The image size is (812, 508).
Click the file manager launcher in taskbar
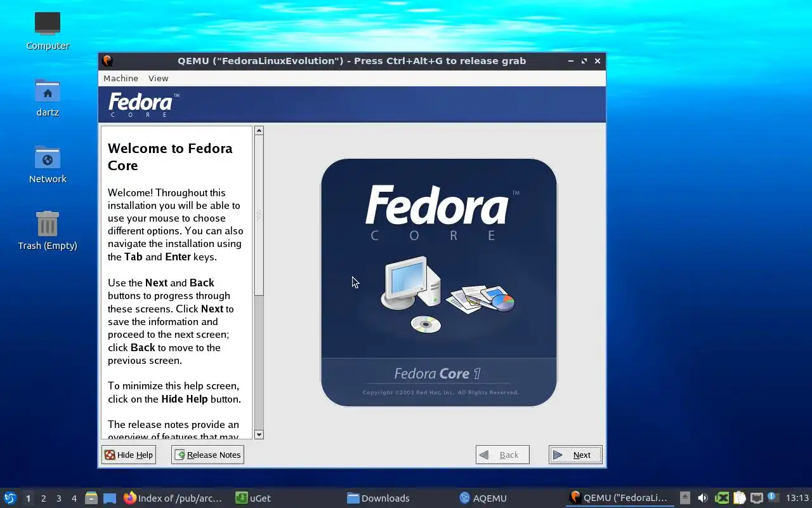(91, 498)
